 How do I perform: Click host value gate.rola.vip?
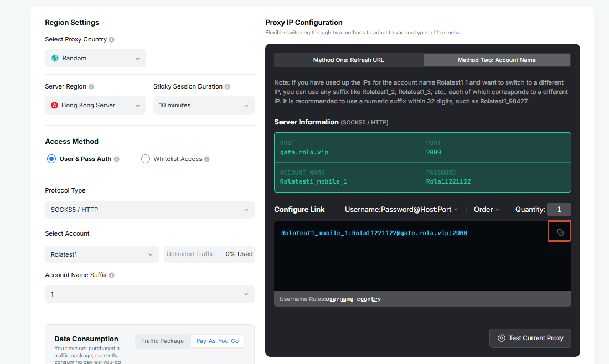pos(304,152)
